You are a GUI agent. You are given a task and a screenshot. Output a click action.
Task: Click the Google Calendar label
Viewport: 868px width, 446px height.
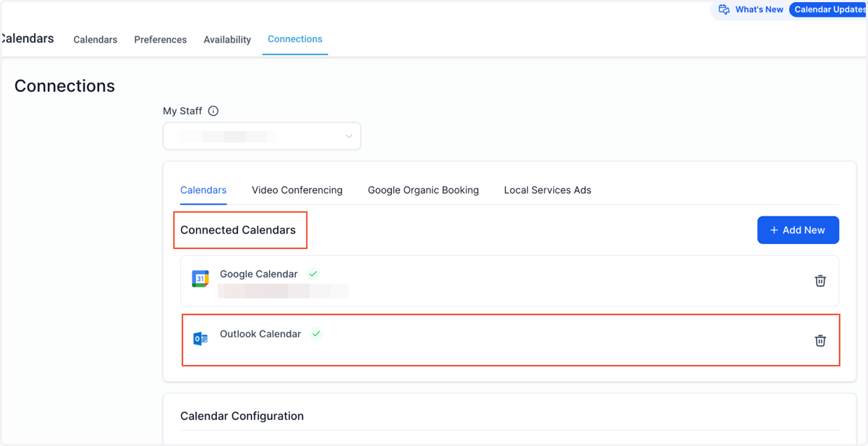(259, 274)
